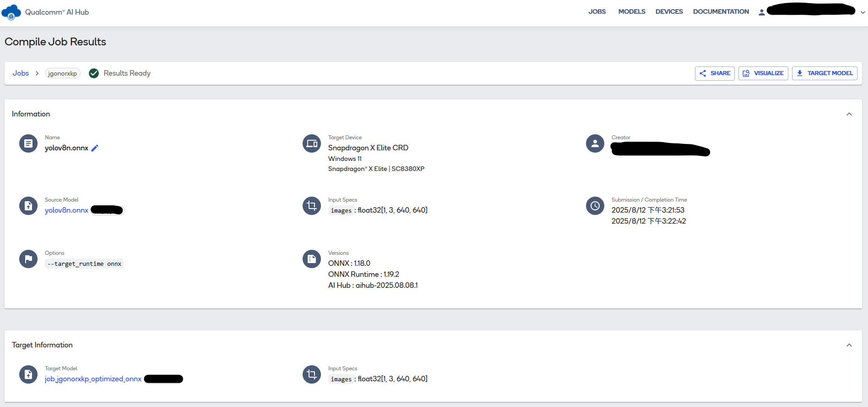Open DOCUMENTATION from the top navigation
The width and height of the screenshot is (868, 407).
point(721,12)
